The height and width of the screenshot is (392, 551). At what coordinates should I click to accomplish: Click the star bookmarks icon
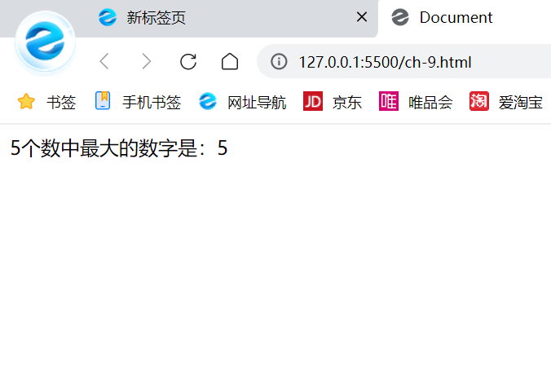(x=26, y=102)
